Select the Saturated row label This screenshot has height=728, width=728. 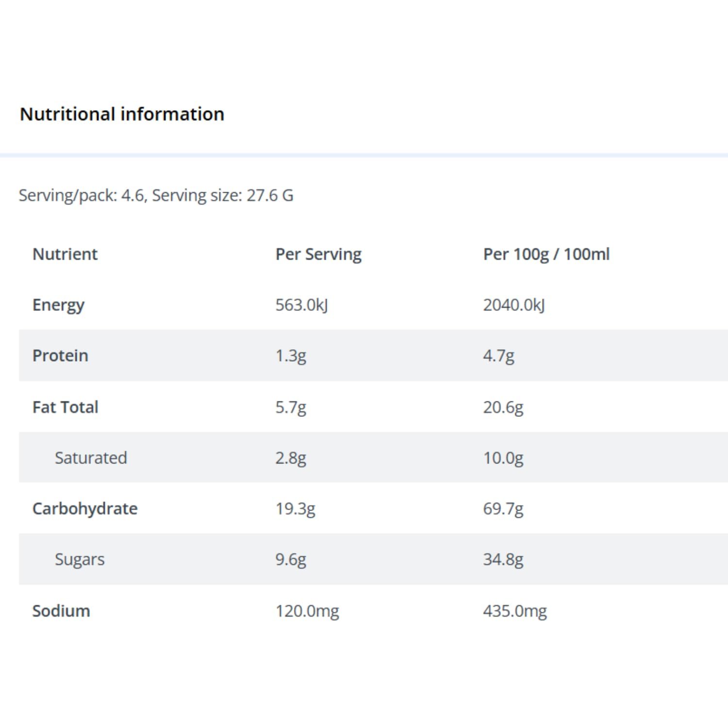tap(91, 458)
